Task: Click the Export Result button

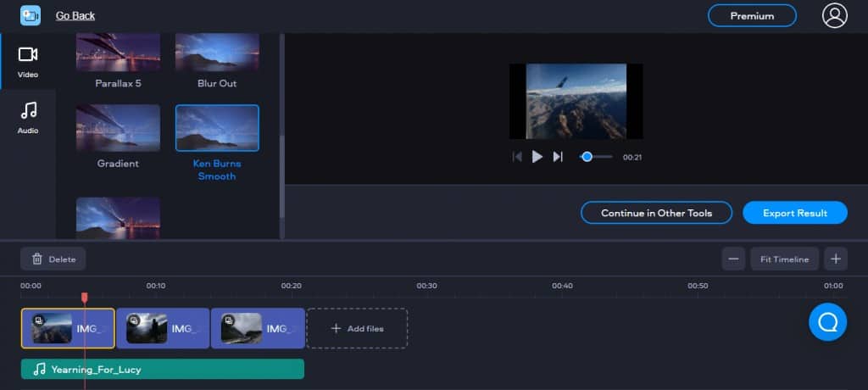Action: pos(795,213)
